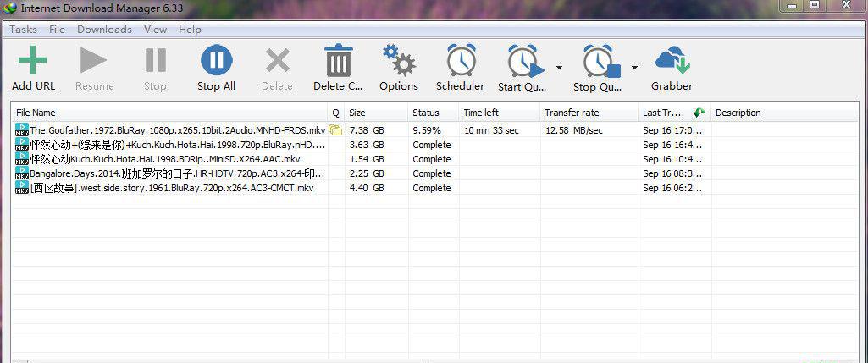Expand Stop Queue dropdown arrow

point(634,68)
